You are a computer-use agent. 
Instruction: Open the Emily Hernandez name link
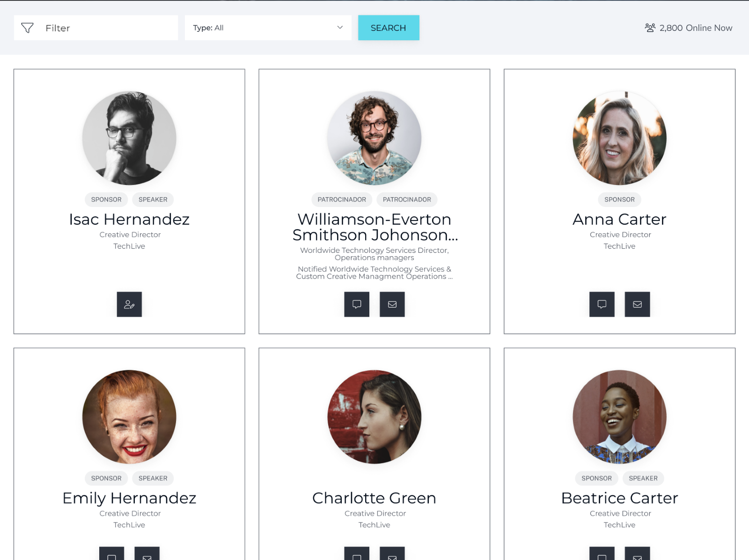[129, 498]
